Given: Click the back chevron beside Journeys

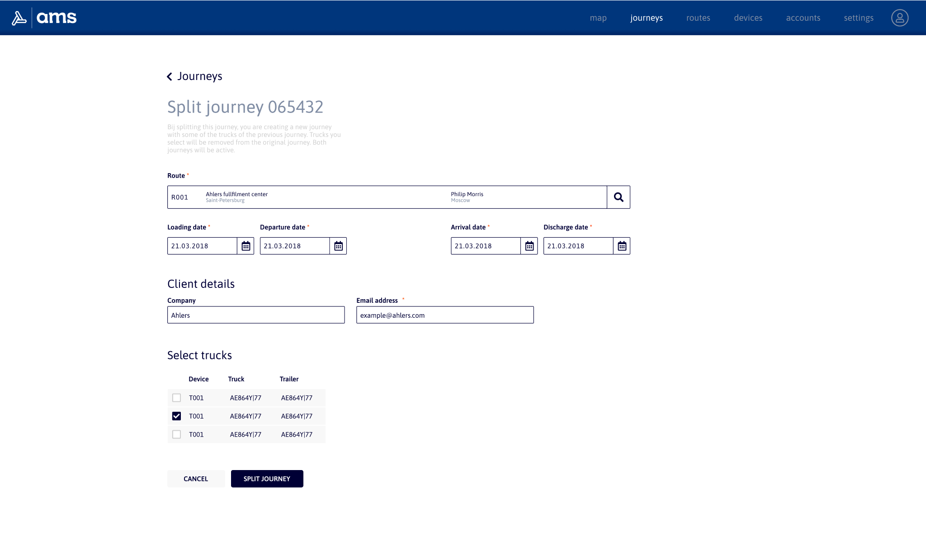Looking at the screenshot, I should [x=170, y=76].
